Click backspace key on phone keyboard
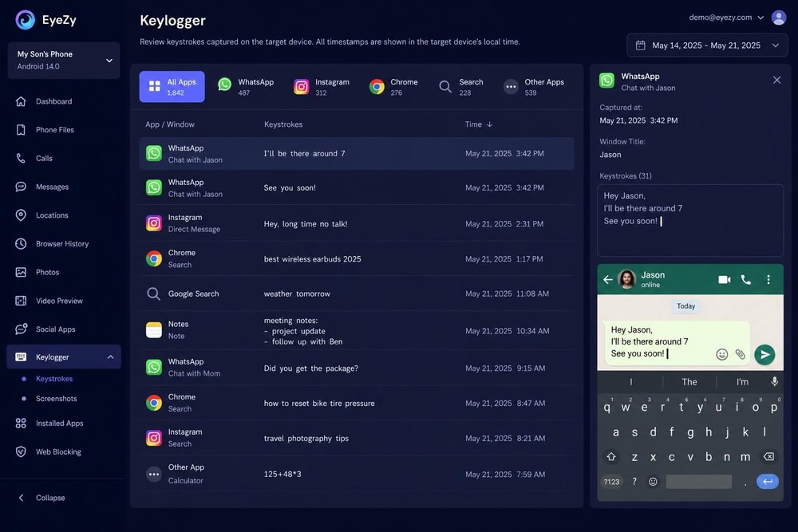Screen dimensions: 798x532 click(x=768, y=457)
